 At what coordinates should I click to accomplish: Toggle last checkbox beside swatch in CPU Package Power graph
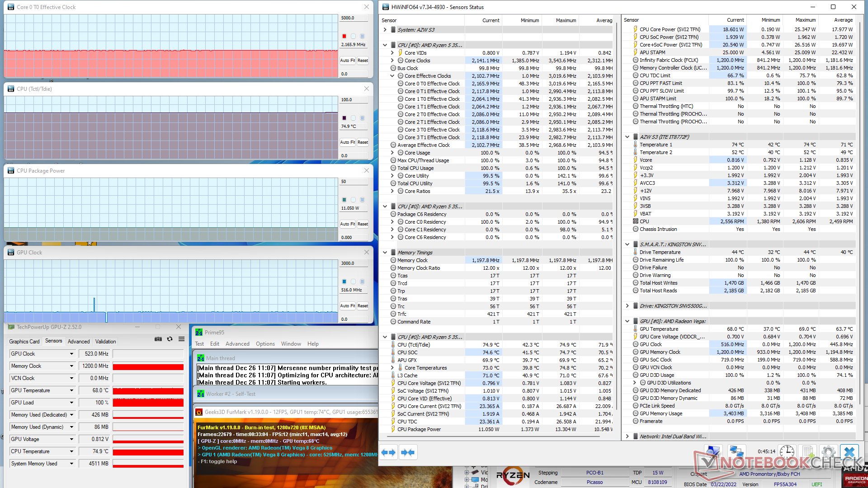362,200
